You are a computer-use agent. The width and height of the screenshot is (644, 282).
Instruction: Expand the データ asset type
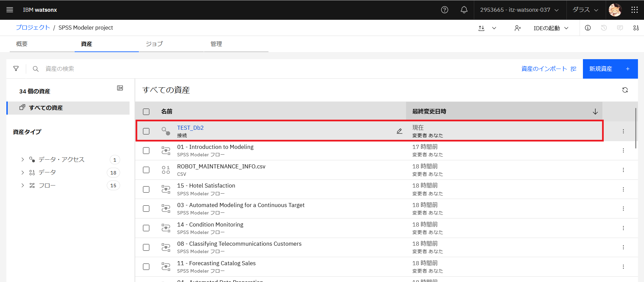tap(22, 172)
